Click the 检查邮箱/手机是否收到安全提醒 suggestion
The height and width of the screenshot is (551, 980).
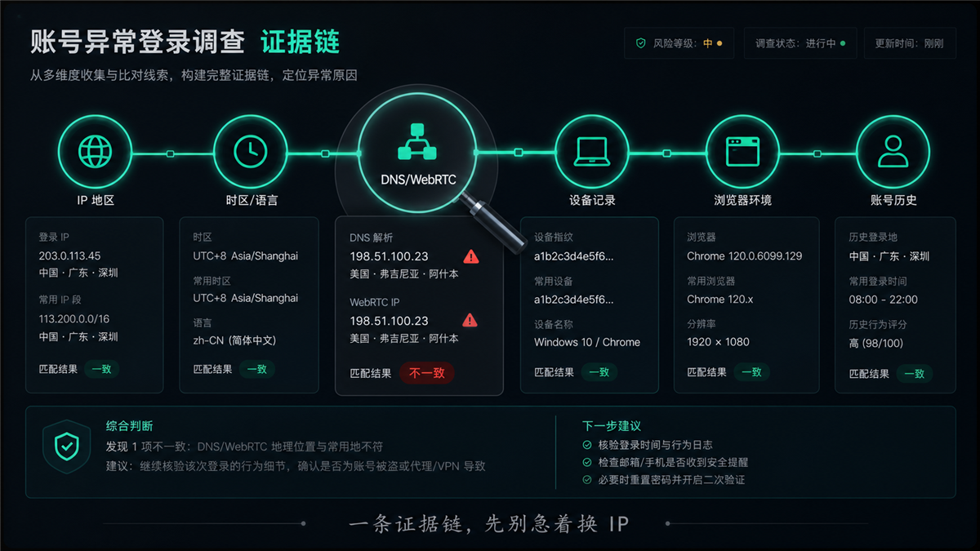click(674, 462)
